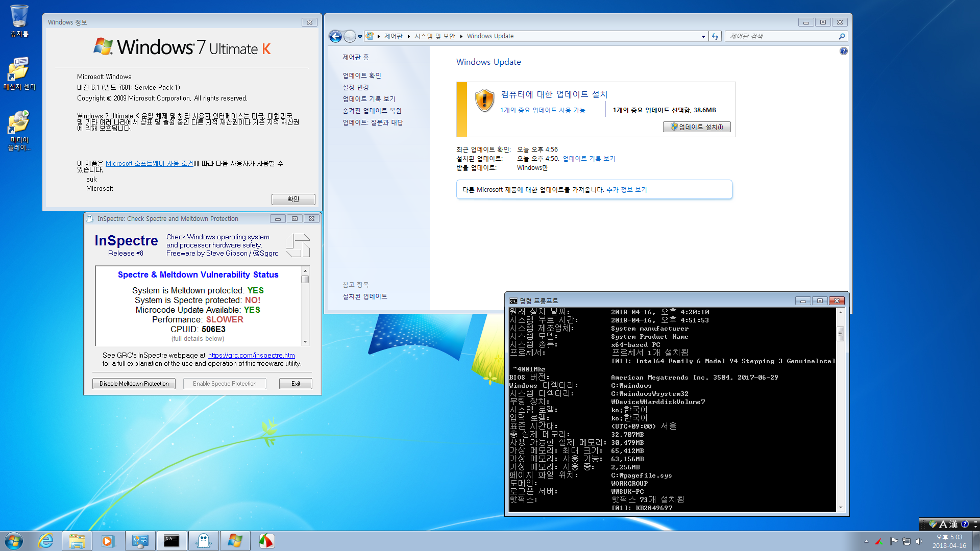Click the 업데이트 설치 button
The width and height of the screenshot is (980, 551).
click(x=697, y=127)
